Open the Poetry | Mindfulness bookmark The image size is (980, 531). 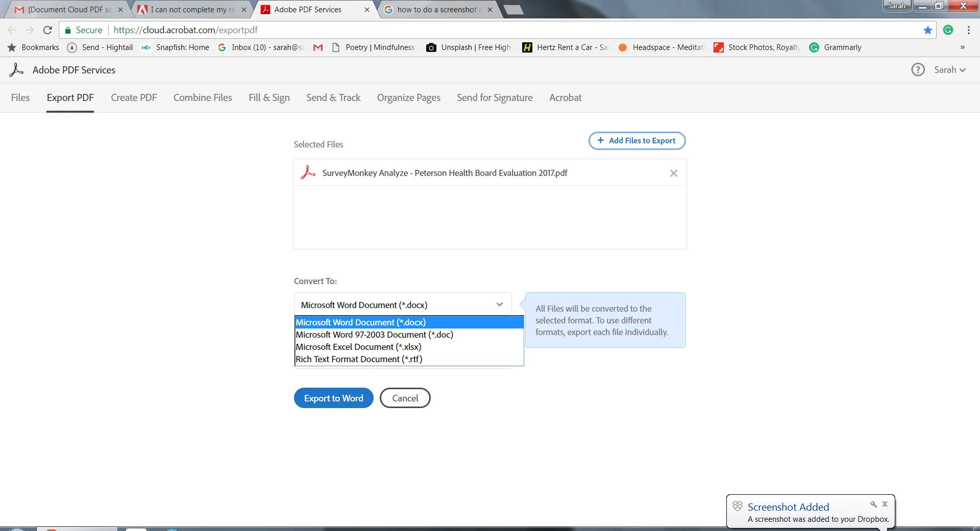(373, 47)
